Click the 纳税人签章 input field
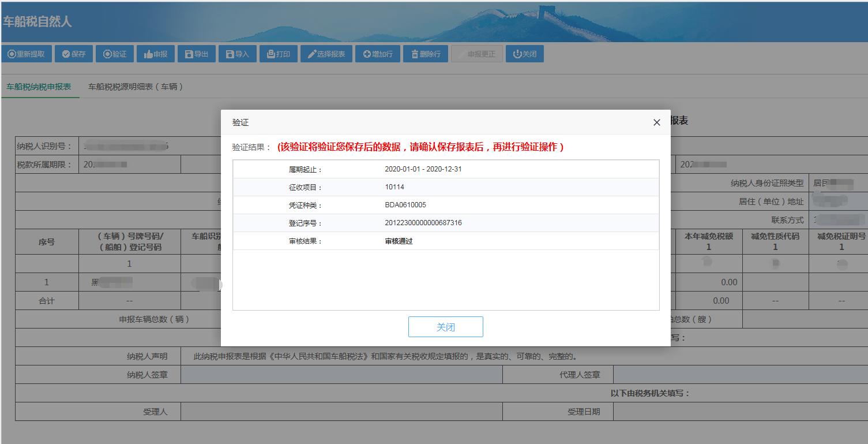 341,375
